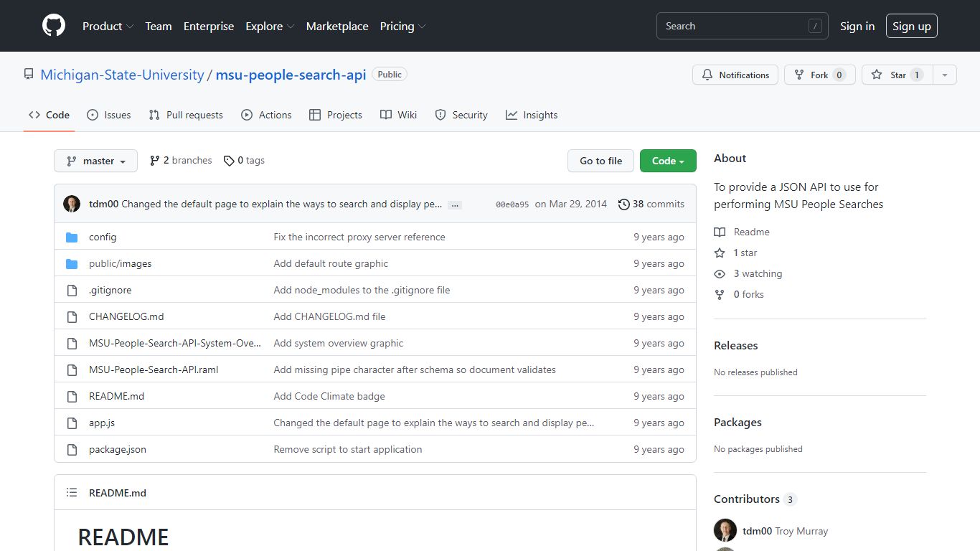Image resolution: width=980 pixels, height=551 pixels.
Task: Open commit hash 00e0a95
Action: 512,204
